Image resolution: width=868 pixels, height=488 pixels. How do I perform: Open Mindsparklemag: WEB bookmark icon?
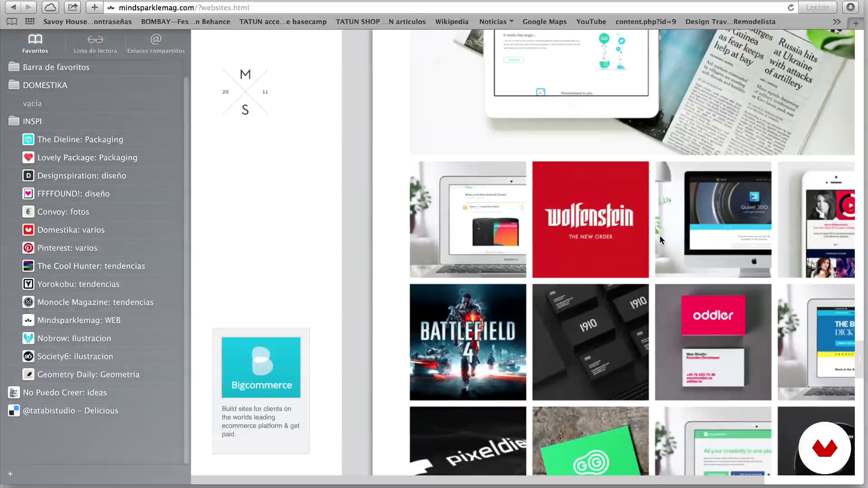point(28,320)
